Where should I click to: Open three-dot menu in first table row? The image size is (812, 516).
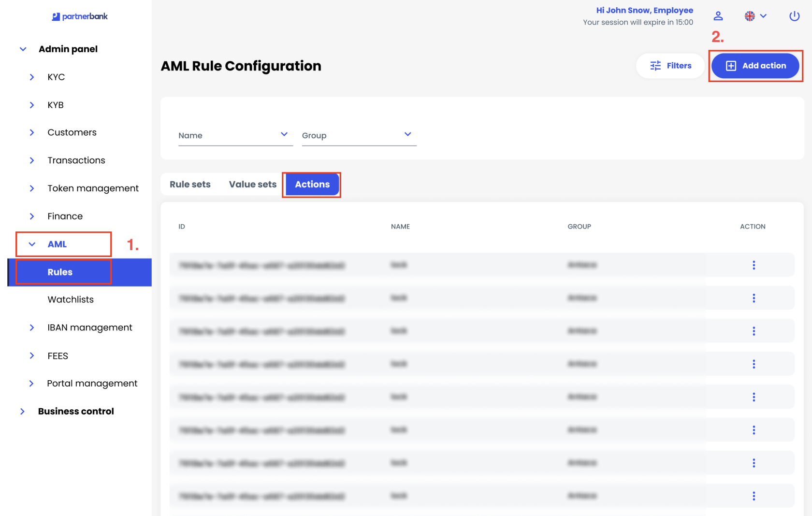coord(754,265)
